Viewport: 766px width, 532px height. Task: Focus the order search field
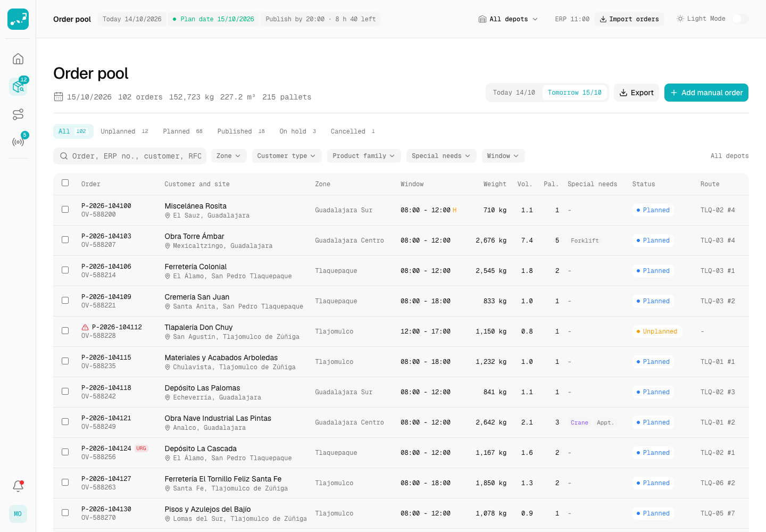pos(130,156)
